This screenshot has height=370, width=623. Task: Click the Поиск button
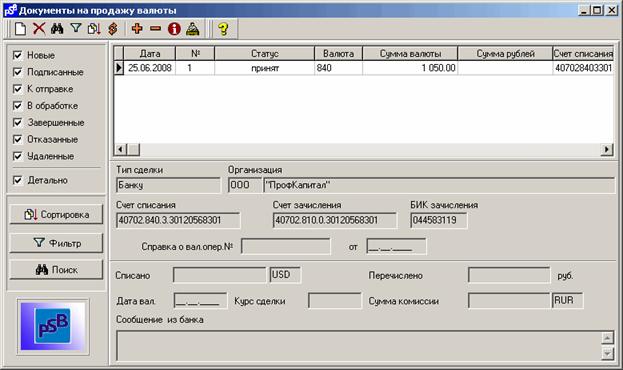point(56,270)
